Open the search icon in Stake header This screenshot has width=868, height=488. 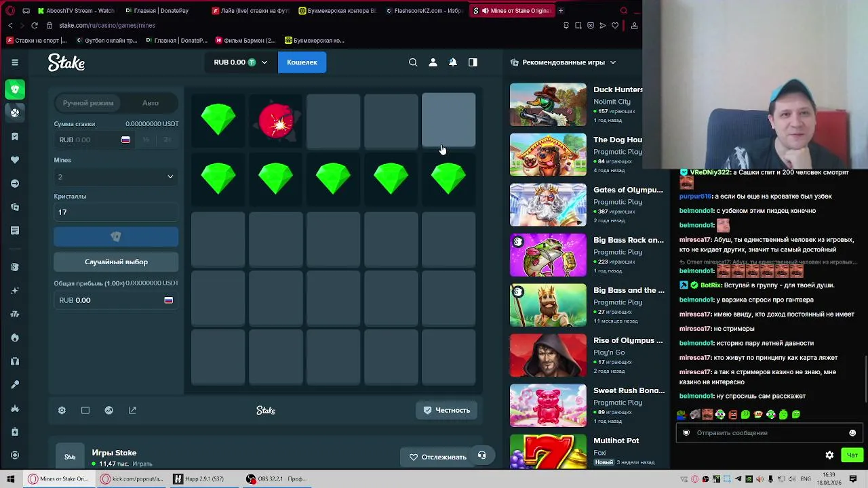coord(413,62)
